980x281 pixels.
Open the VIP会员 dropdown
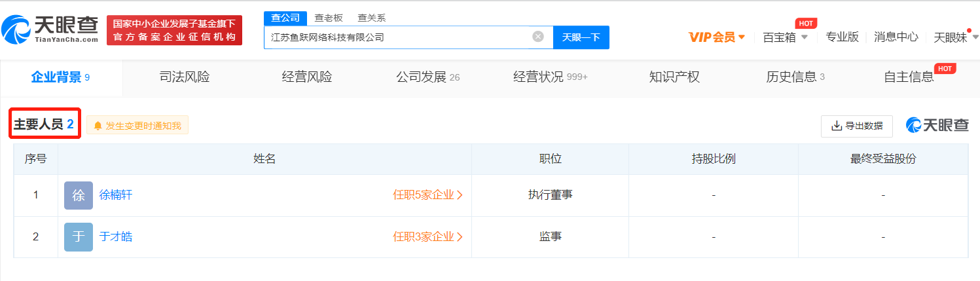(x=717, y=37)
